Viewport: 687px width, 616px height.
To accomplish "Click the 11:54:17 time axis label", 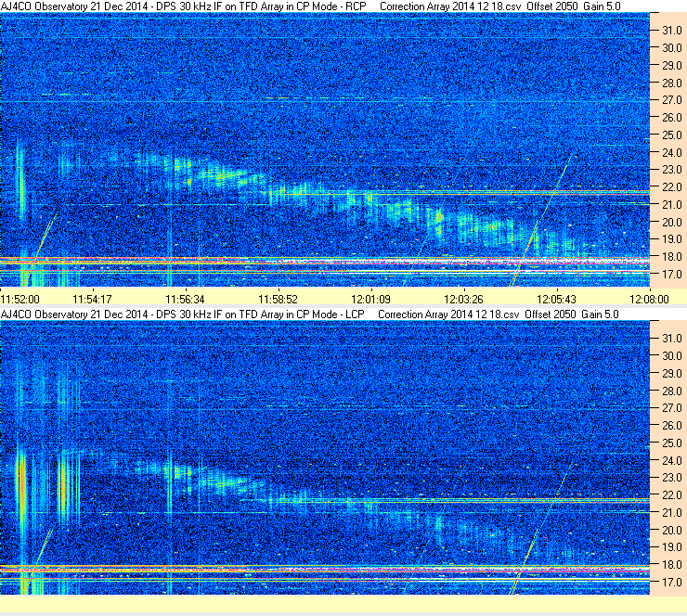I will pyautogui.click(x=92, y=300).
